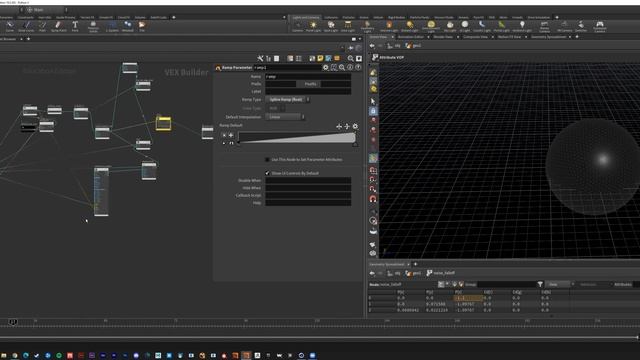Image resolution: width=640 pixels, height=360 pixels.
Task: Add a Portal Light from shelf
Action: [501, 27]
